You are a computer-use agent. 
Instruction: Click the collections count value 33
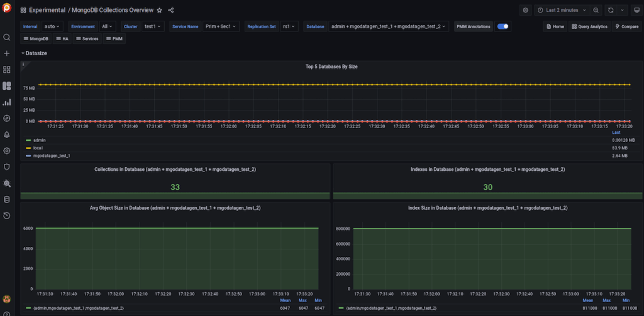[x=175, y=187]
